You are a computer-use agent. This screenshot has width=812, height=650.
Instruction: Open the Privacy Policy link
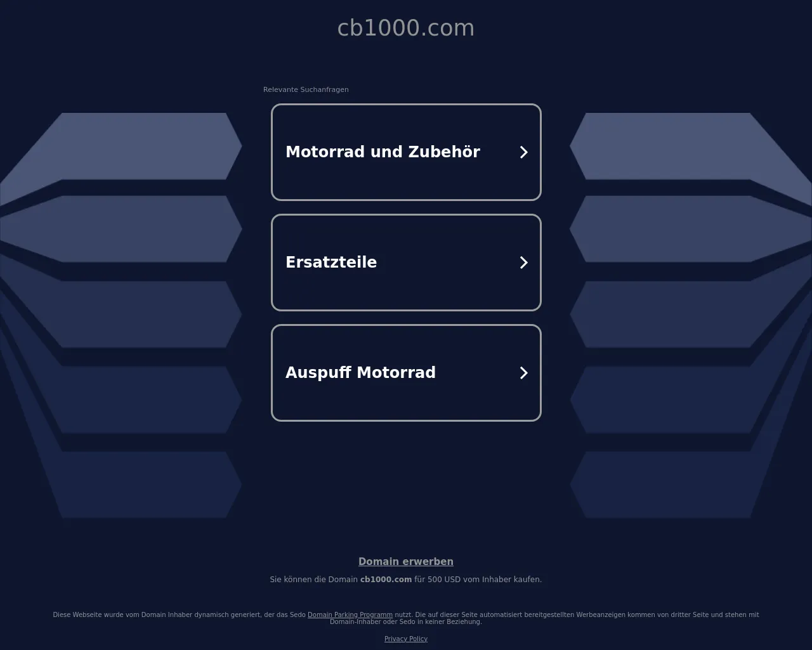tap(406, 639)
